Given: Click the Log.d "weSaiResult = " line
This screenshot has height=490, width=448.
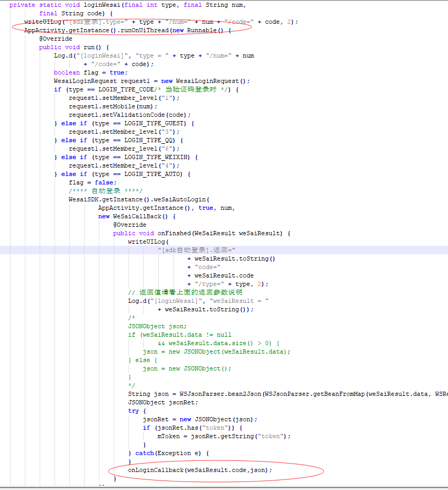Looking at the screenshot, I should [198, 300].
